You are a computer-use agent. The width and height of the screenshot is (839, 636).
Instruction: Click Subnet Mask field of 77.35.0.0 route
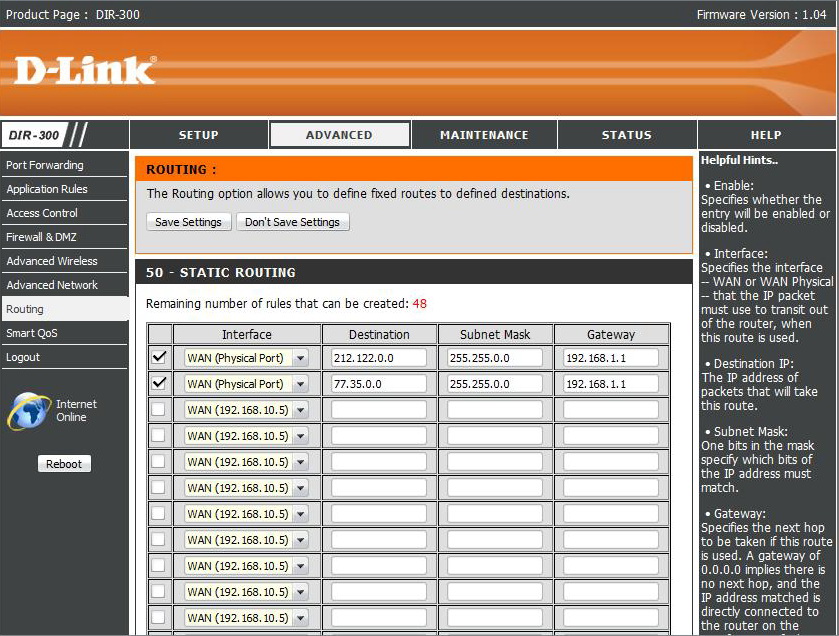[495, 384]
